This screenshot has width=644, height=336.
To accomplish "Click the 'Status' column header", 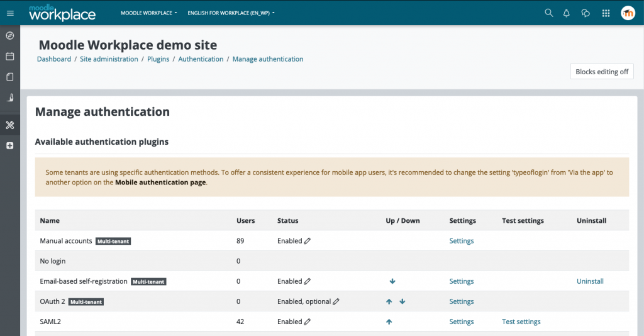I will [287, 221].
